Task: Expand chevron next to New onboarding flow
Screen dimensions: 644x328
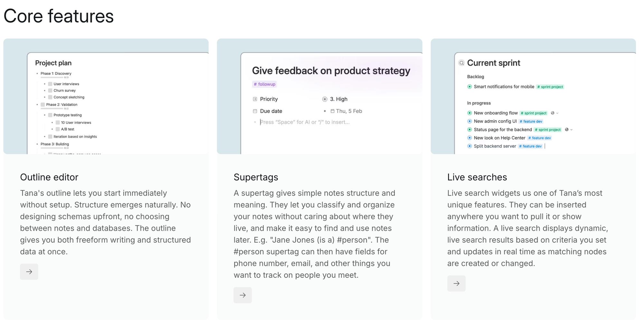Action: (x=557, y=113)
